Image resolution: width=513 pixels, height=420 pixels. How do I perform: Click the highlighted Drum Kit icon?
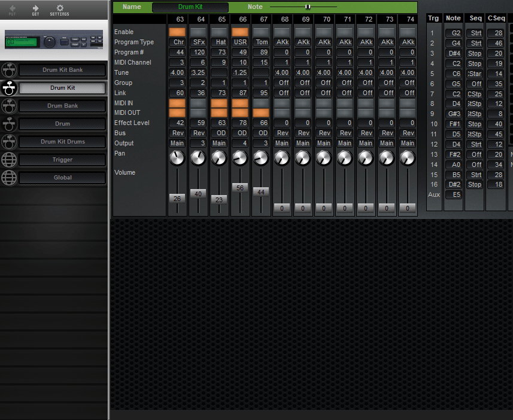[x=9, y=88]
